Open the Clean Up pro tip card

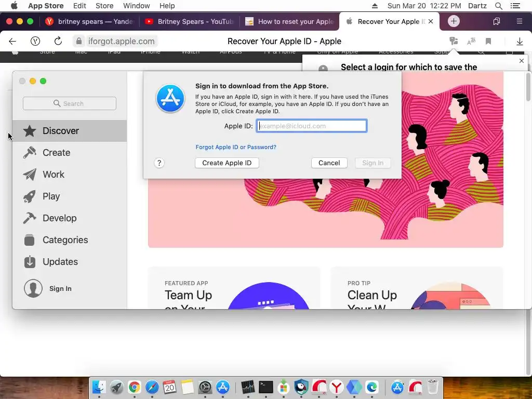click(417, 288)
